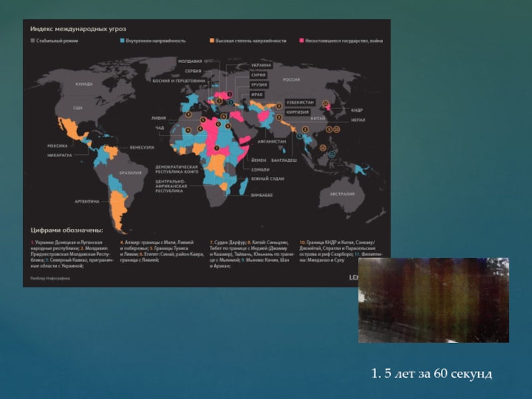
Task: Click the gray 'Стабильный режим' legend square
Action: click(33, 41)
